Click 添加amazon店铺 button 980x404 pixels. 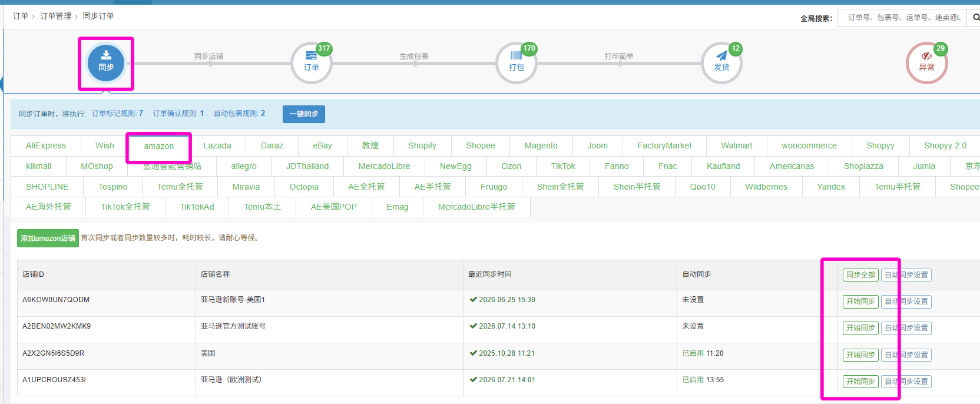tap(48, 238)
